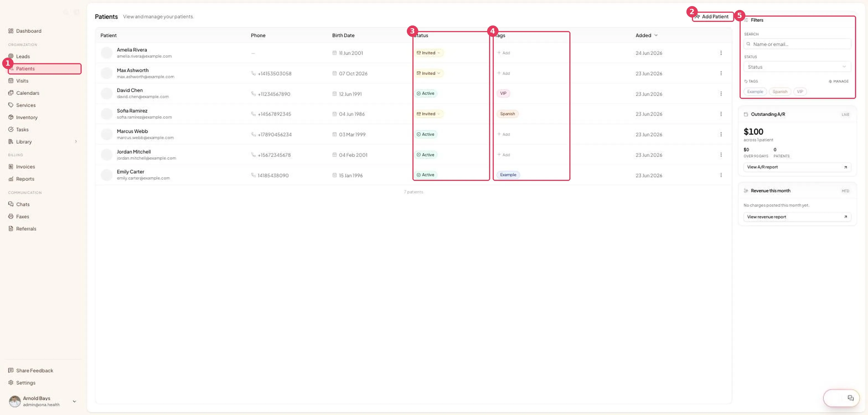Expand the Library submenu chevron

(76, 142)
